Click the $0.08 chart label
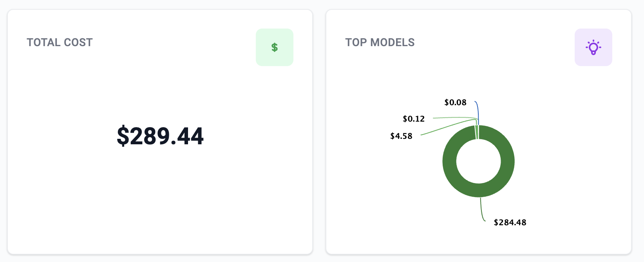Image resolution: width=644 pixels, height=262 pixels. coord(455,102)
